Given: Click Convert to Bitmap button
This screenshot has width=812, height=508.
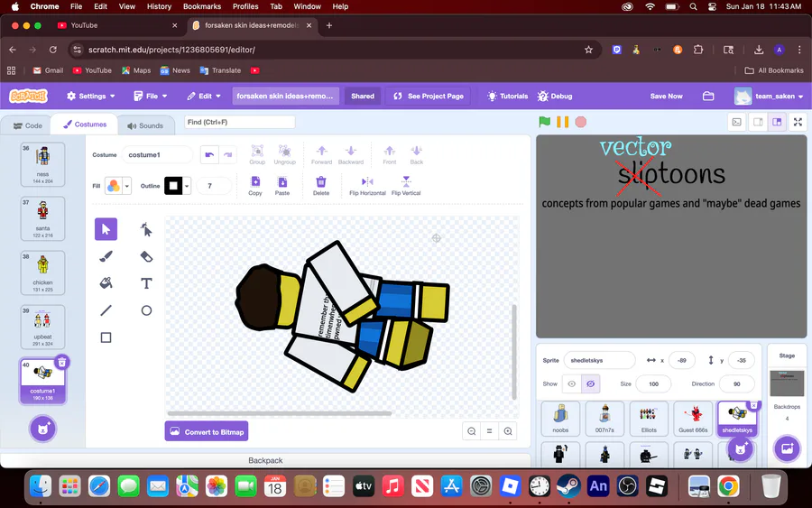Looking at the screenshot, I should [207, 431].
